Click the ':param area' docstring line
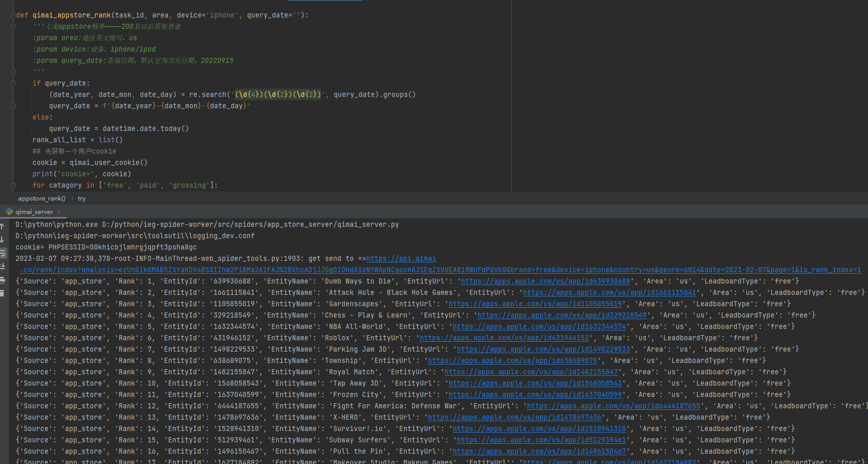This screenshot has height=464, width=868. [85, 38]
